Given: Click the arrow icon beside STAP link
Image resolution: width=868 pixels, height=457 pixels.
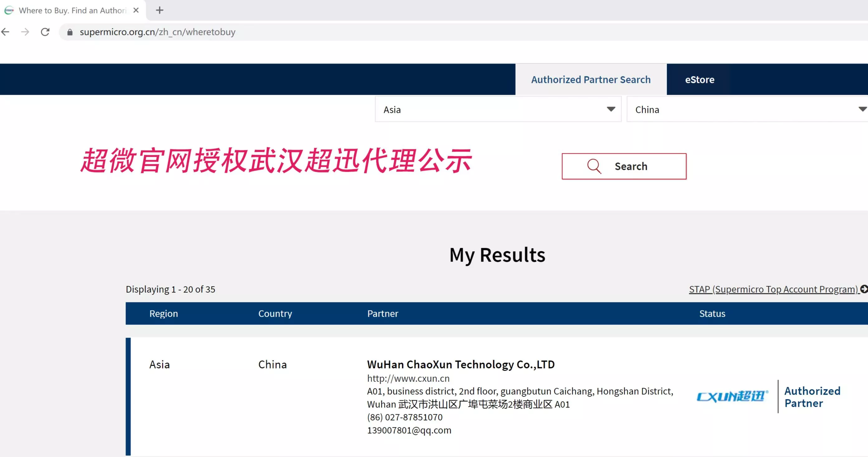Looking at the screenshot, I should (x=864, y=289).
